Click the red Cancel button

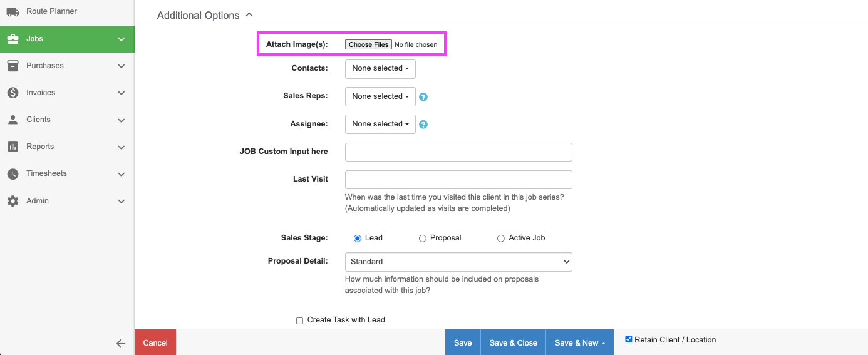point(155,342)
